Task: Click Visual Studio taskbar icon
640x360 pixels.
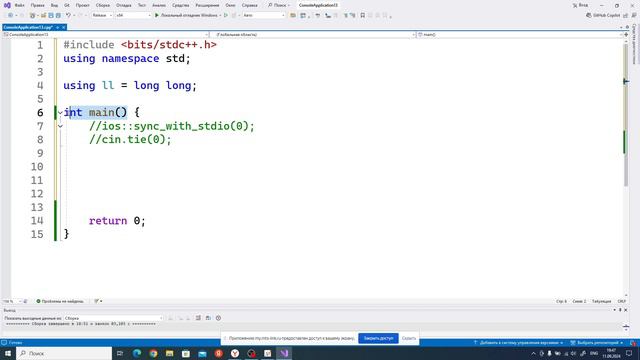Action: pyautogui.click(x=284, y=353)
